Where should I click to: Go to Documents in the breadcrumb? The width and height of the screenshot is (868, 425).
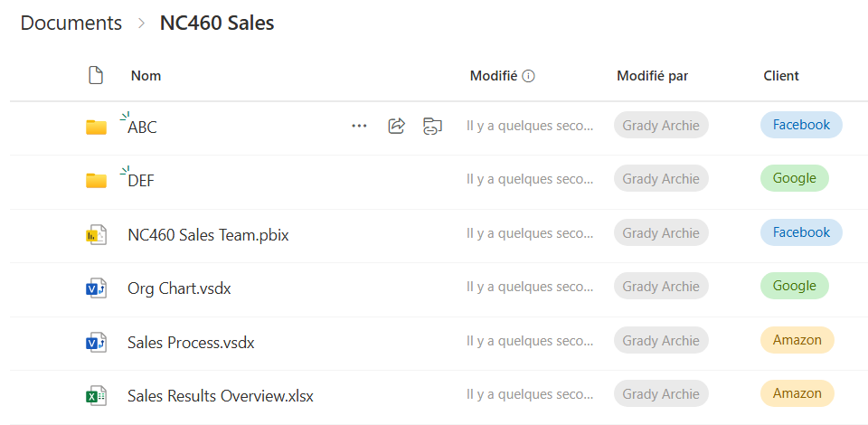tap(71, 24)
